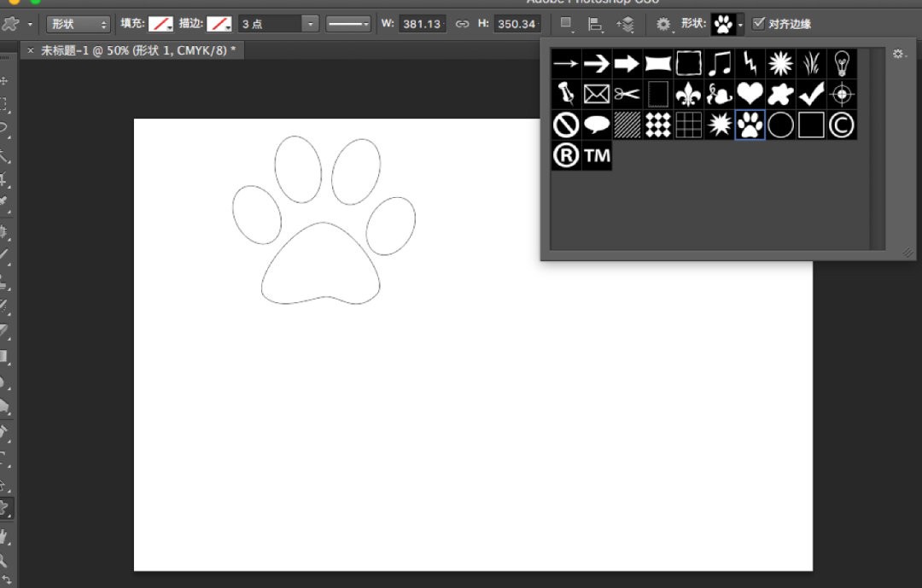Expand the stroke width dropdown arrow
Viewport: 922px width, 588px height.
(x=311, y=24)
